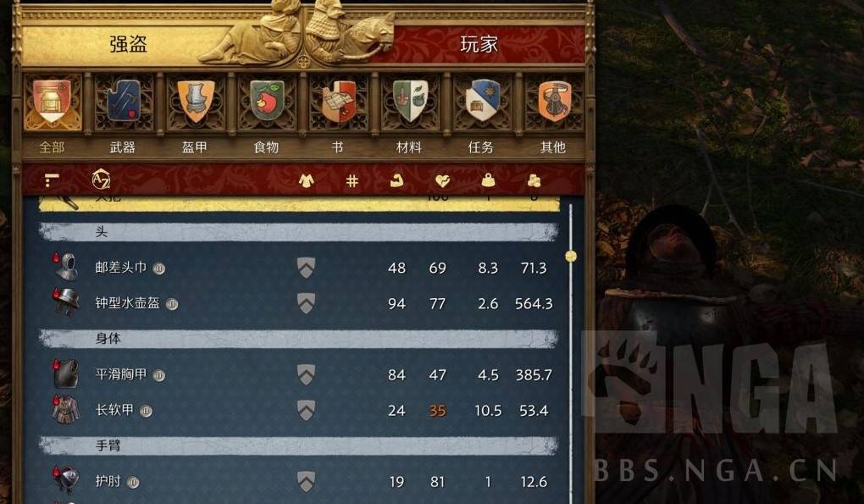This screenshot has height=504, width=864.
Task: Select the 全部 (all items) shield icon
Action: click(52, 102)
